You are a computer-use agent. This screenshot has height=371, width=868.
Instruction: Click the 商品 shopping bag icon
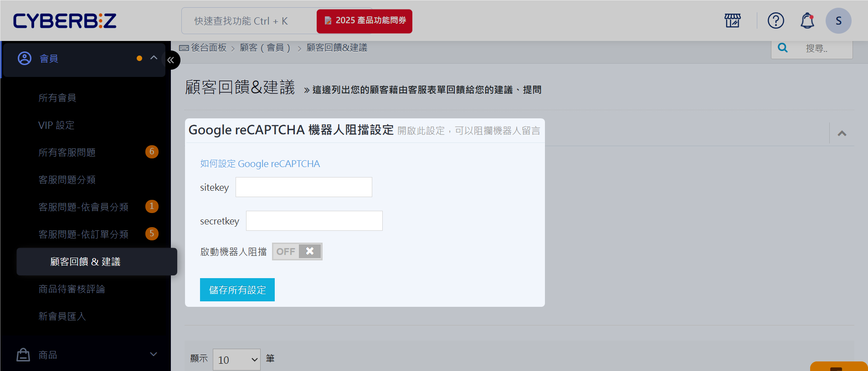click(23, 355)
